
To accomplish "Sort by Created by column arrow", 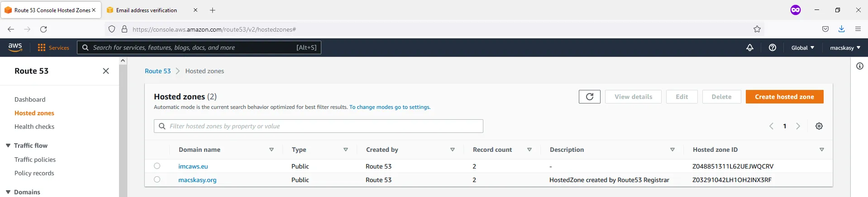I will coord(453,150).
